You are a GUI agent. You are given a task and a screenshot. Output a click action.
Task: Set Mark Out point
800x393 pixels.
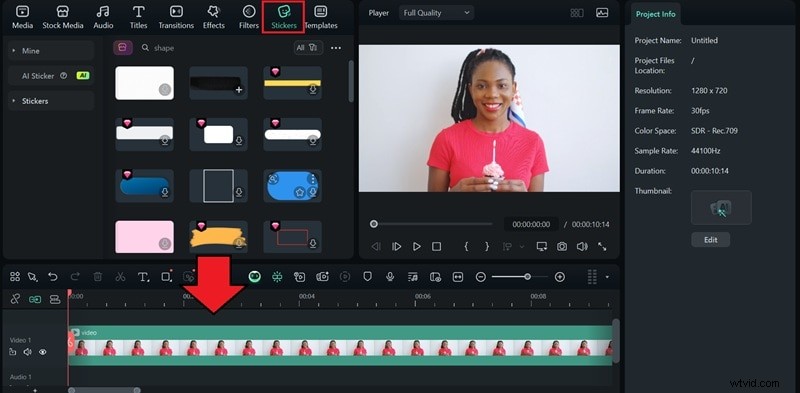[x=487, y=247]
